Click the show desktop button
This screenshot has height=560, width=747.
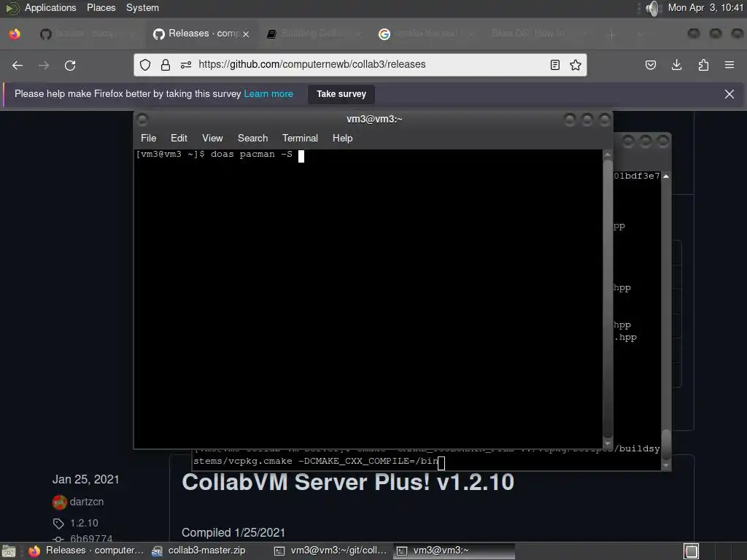9,551
